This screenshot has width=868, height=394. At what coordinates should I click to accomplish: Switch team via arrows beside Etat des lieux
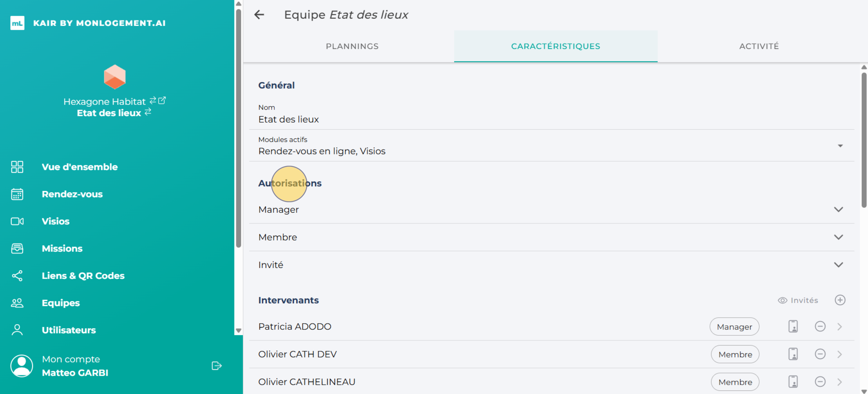148,112
